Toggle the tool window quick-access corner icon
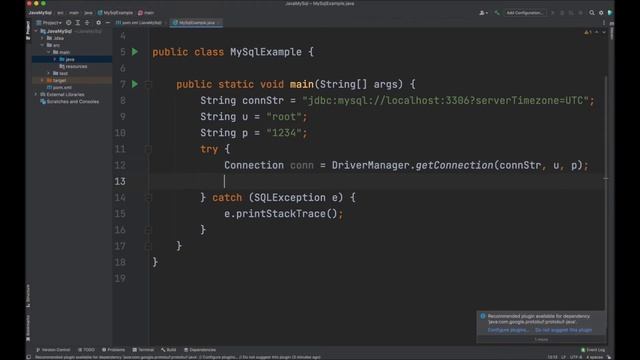 (x=29, y=357)
